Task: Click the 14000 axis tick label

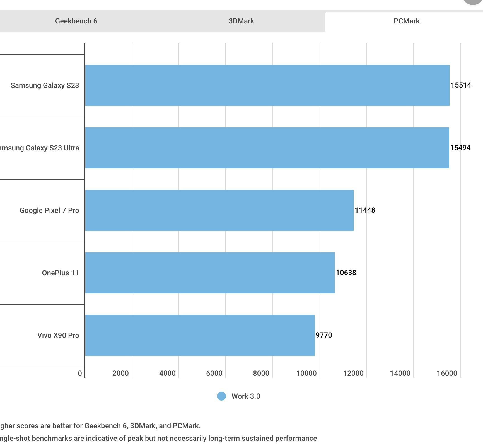Action: pos(400,373)
